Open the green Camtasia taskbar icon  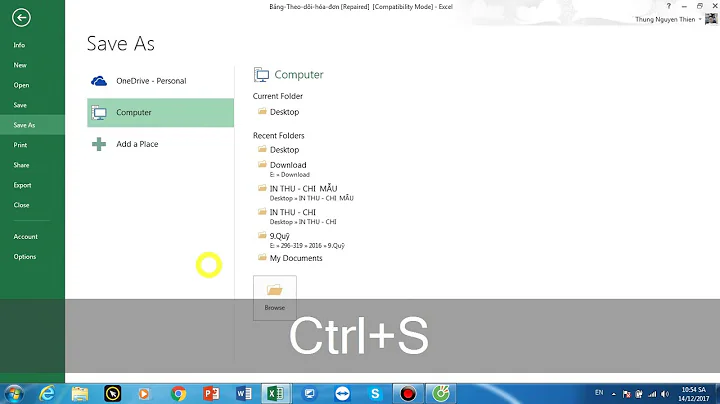[441, 394]
